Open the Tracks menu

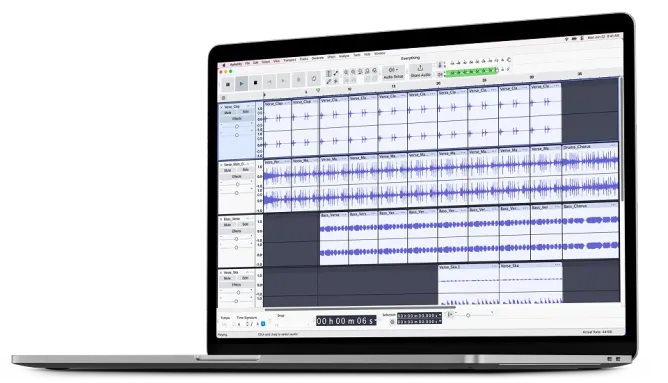click(304, 59)
